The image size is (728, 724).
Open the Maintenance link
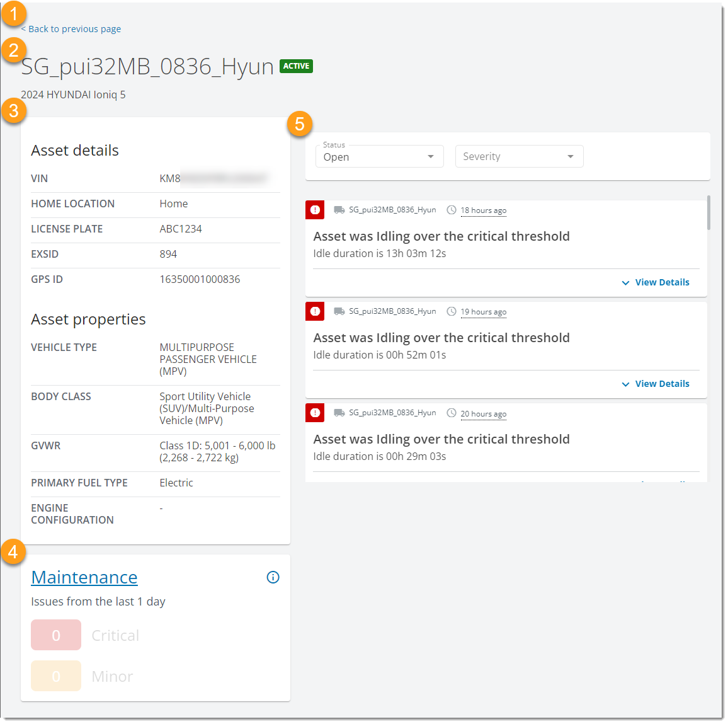(x=84, y=577)
